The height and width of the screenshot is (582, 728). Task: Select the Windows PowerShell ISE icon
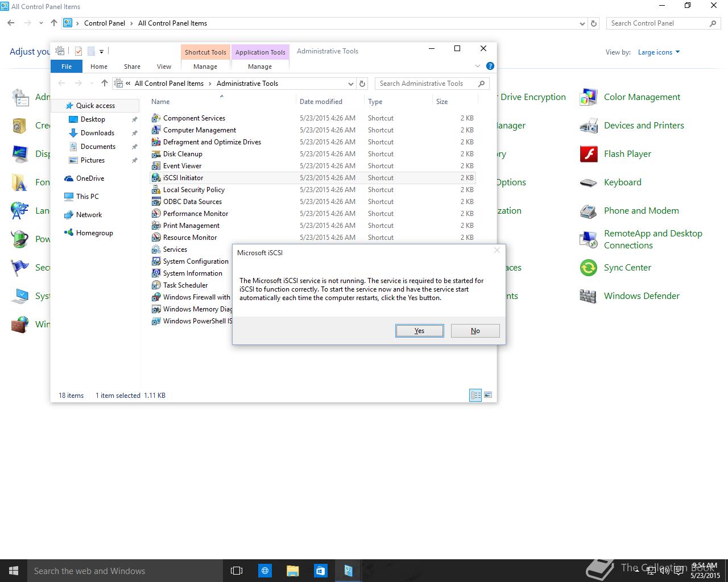point(156,321)
